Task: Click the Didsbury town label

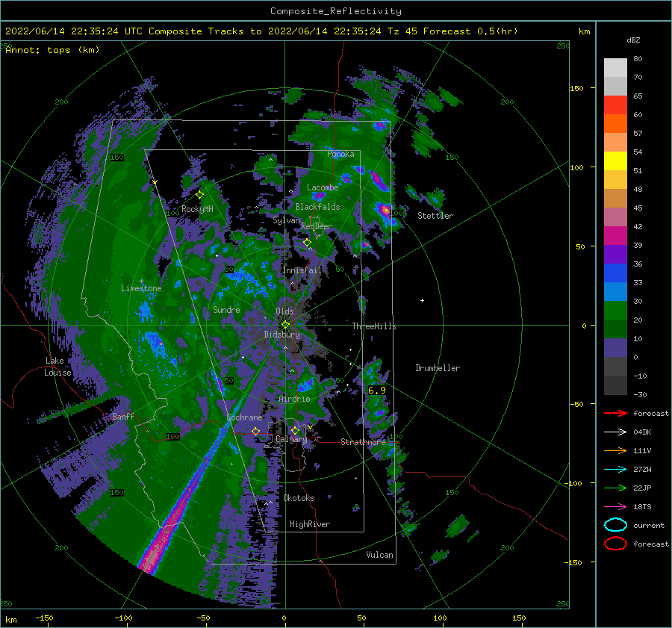Action: tap(281, 335)
